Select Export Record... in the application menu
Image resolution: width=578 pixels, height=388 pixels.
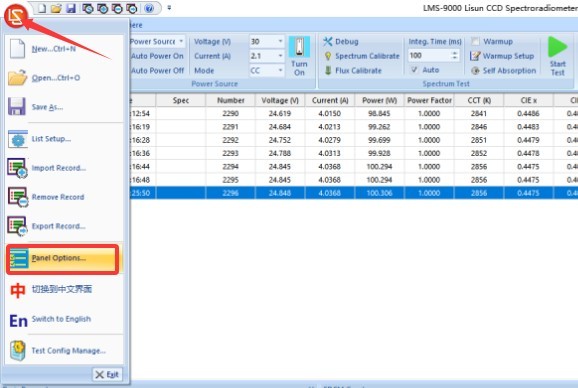(x=65, y=226)
